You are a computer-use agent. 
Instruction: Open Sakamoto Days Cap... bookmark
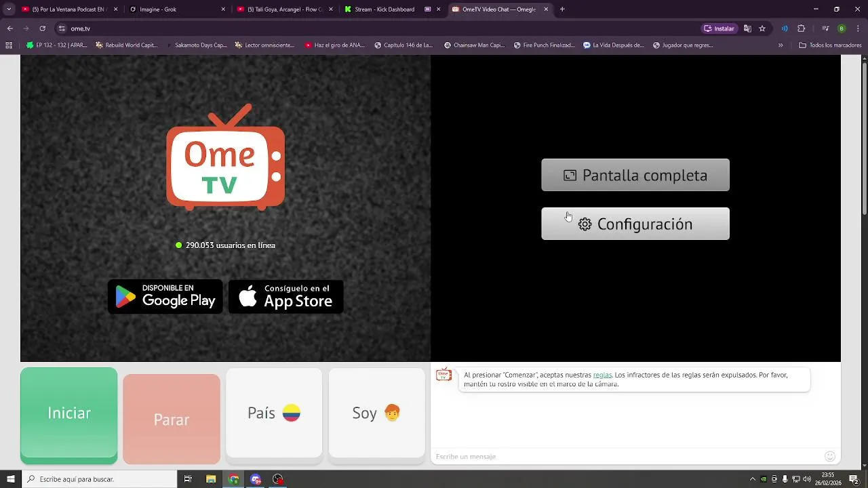pyautogui.click(x=197, y=45)
